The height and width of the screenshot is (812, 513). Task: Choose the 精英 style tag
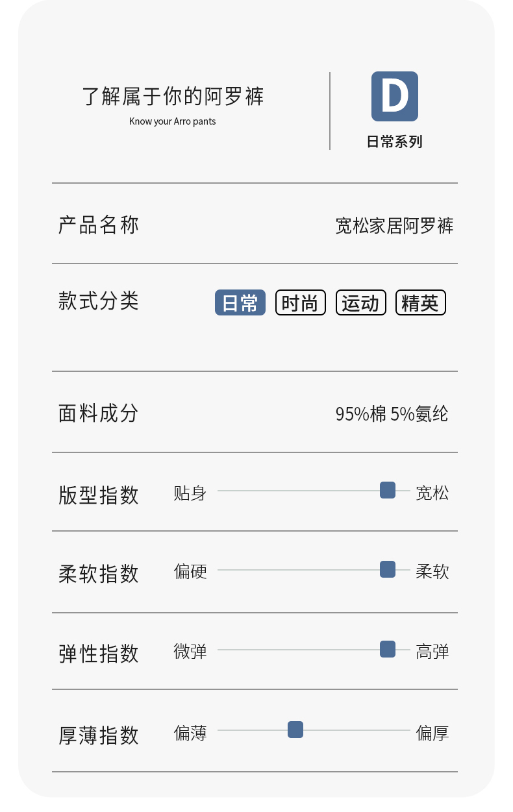pos(420,302)
